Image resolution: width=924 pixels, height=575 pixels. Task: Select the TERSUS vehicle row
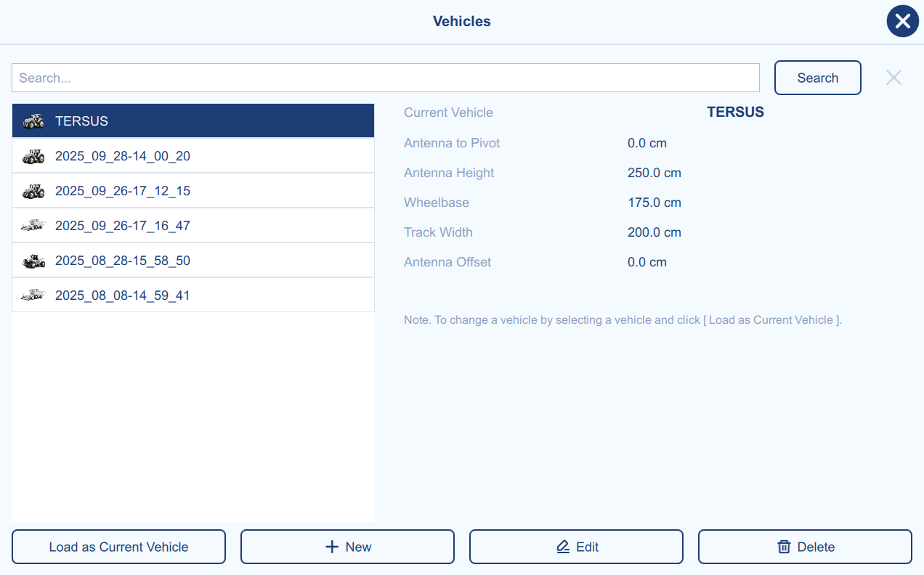tap(193, 121)
